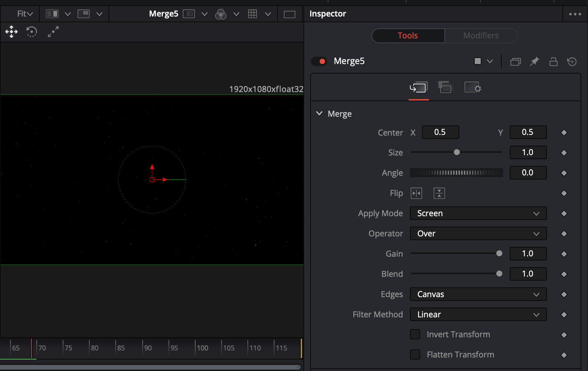This screenshot has height=371, width=588.
Task: Click the Center X value field
Action: (x=440, y=132)
